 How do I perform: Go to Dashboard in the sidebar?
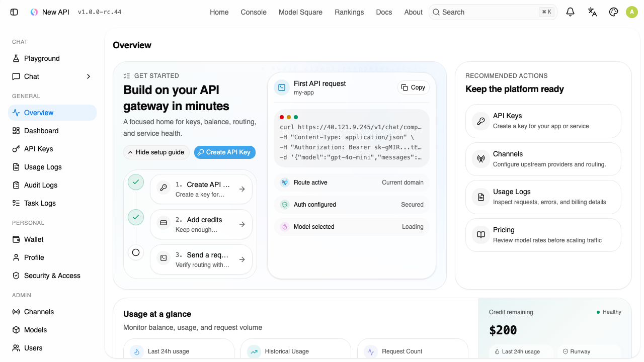(x=52, y=131)
